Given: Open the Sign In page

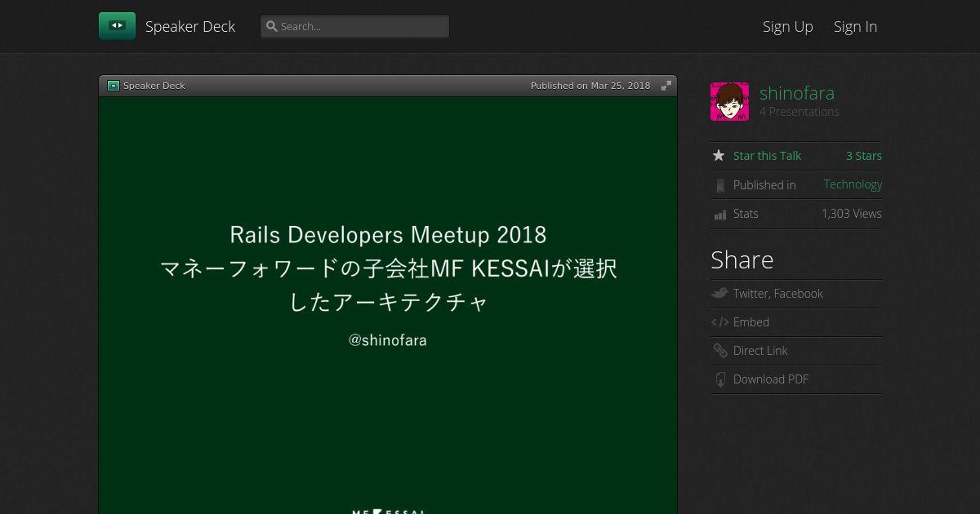Looking at the screenshot, I should (x=855, y=26).
